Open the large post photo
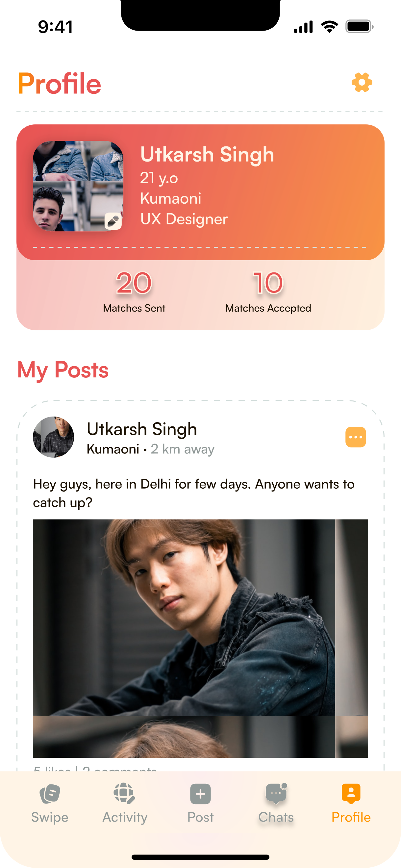The height and width of the screenshot is (868, 401). pos(201,638)
